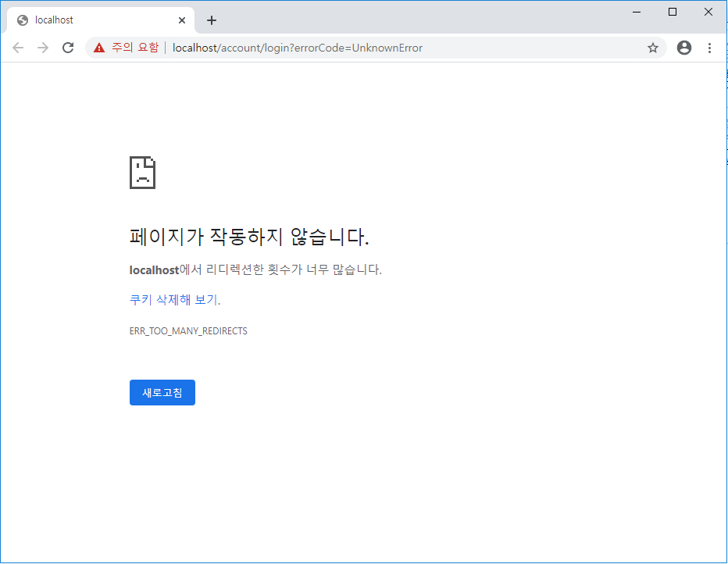Open the Chrome profile avatar
The height and width of the screenshot is (564, 728).
tap(684, 48)
